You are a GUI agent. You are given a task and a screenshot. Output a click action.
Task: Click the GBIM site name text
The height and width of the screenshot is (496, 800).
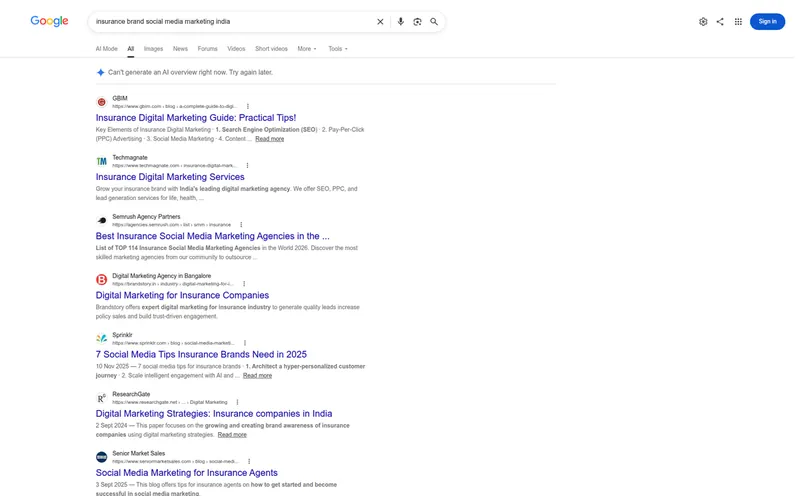[120, 98]
